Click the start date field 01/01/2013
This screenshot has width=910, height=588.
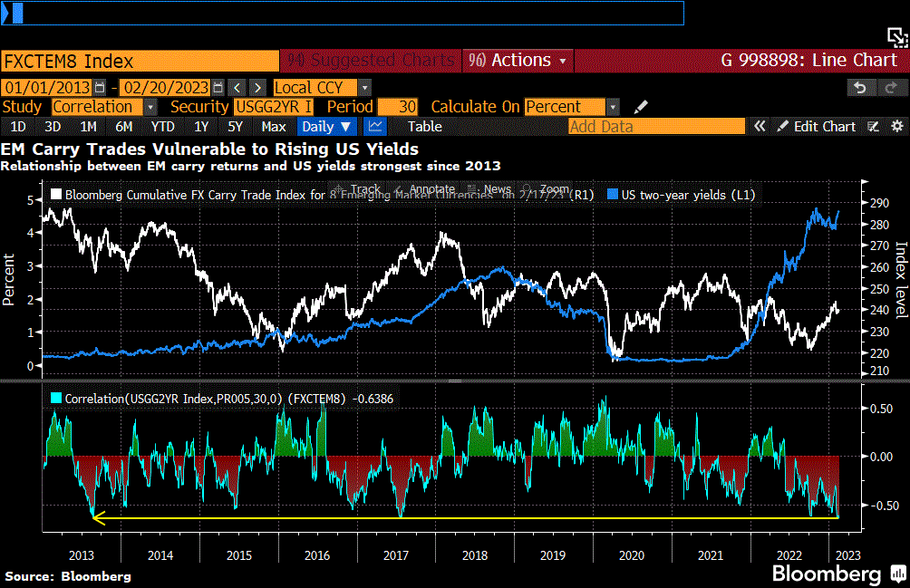[48, 88]
